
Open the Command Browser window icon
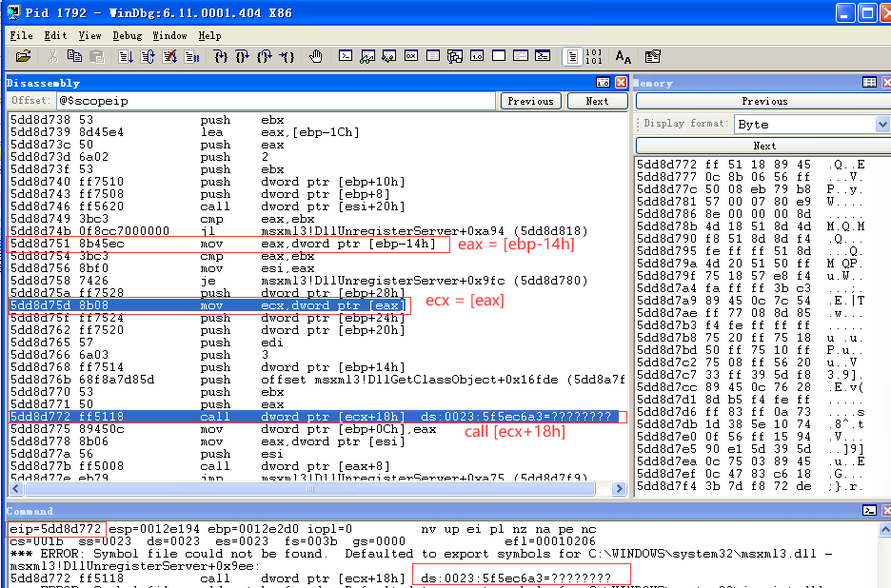point(543,56)
